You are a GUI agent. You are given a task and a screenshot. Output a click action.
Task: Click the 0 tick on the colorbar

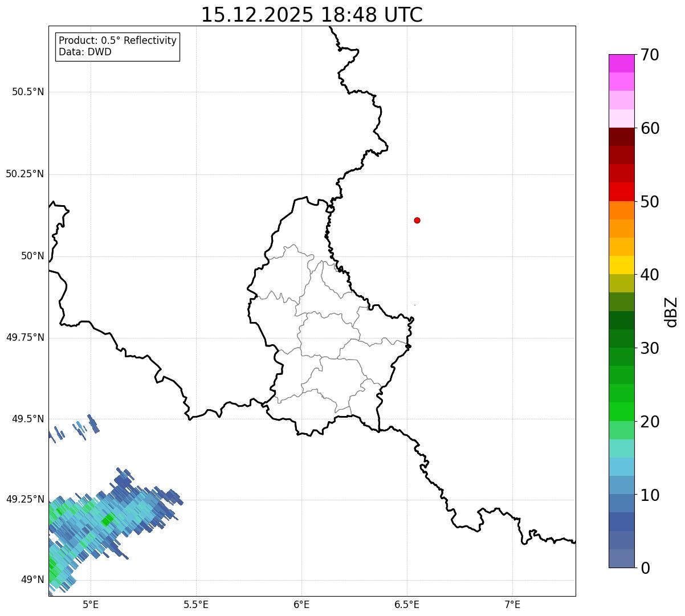click(x=646, y=568)
